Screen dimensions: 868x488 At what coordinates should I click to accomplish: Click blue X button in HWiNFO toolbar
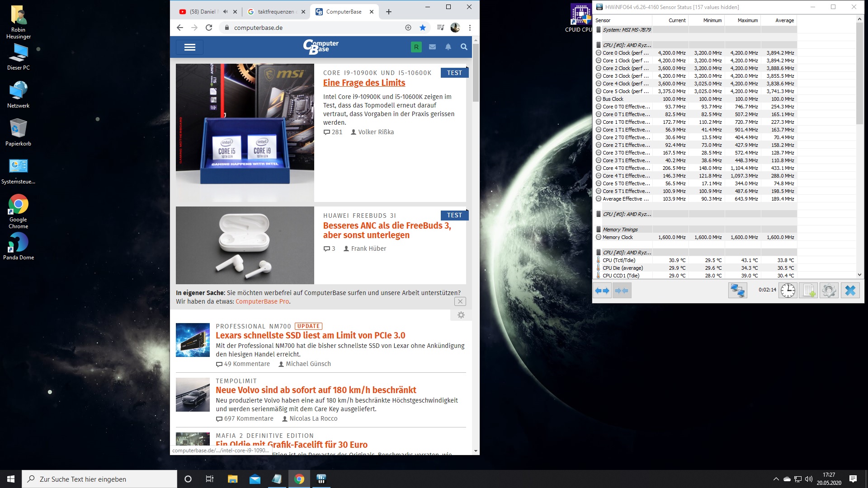(850, 291)
